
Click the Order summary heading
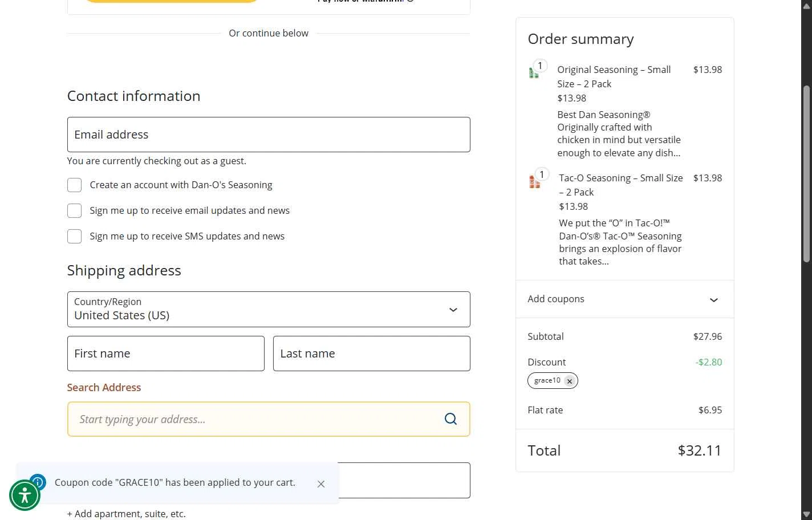click(x=580, y=39)
